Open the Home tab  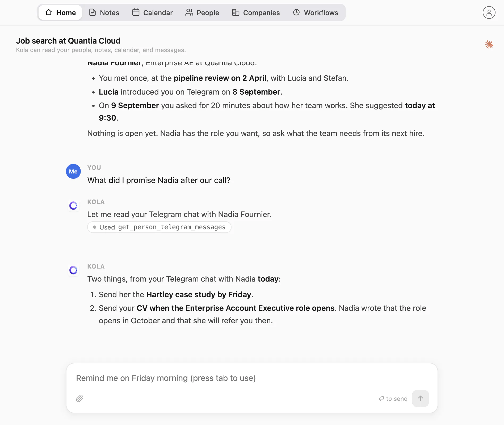[60, 12]
